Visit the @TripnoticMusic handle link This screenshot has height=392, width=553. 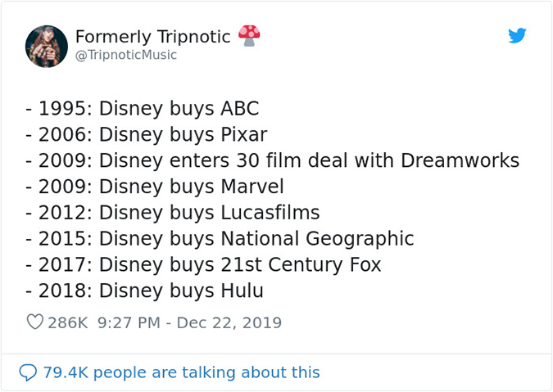tap(126, 56)
